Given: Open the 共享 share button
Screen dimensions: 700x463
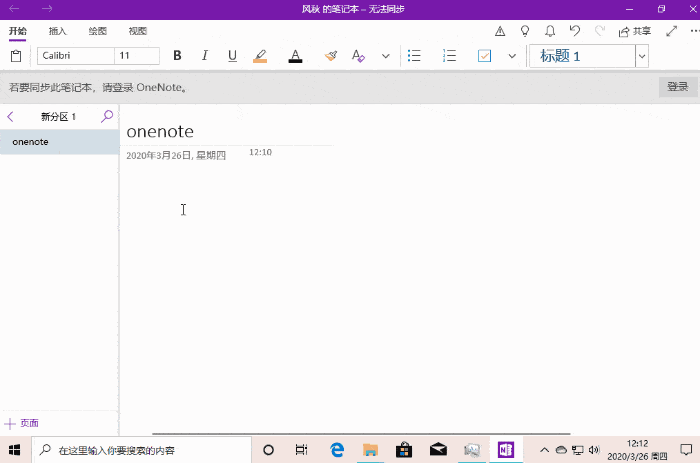Looking at the screenshot, I should tap(634, 31).
